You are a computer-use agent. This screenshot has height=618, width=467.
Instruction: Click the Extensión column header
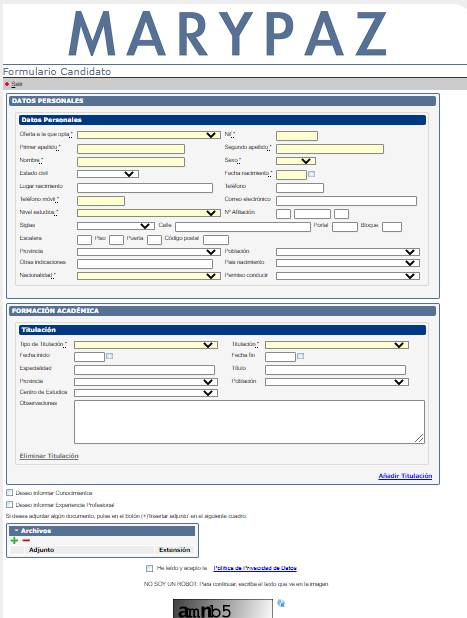pos(175,550)
